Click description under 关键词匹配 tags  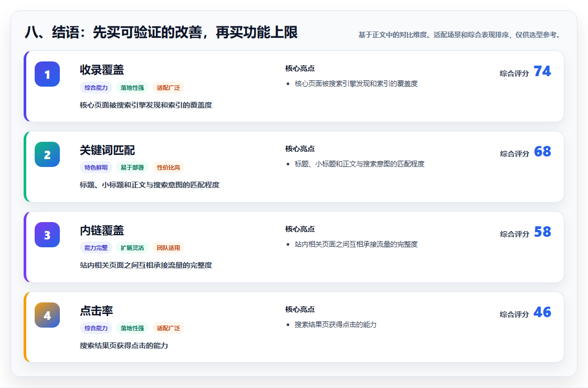[x=150, y=185]
